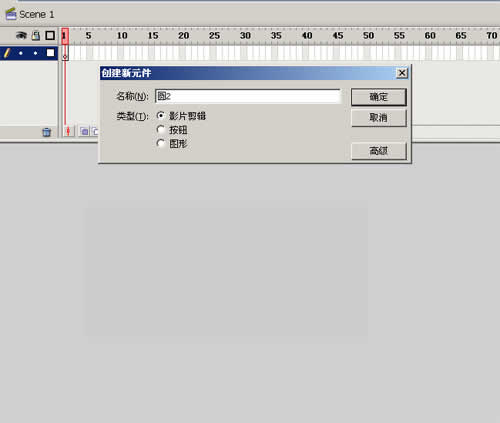
Task: Expand options with the 高级 button
Action: (x=379, y=151)
